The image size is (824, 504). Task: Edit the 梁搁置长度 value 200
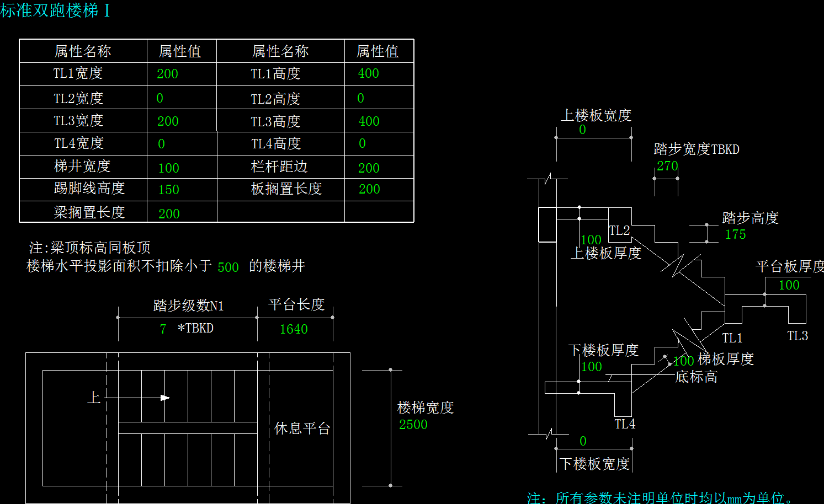(x=169, y=214)
